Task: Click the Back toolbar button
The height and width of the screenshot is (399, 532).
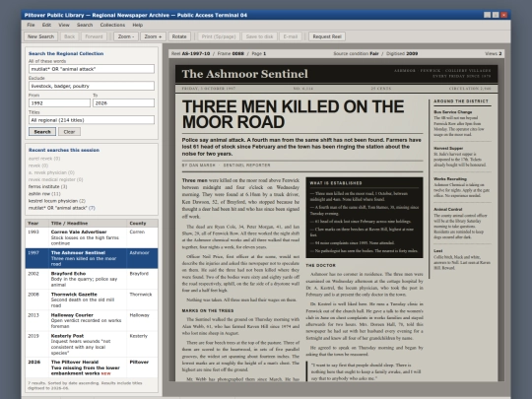Action: 70,36
